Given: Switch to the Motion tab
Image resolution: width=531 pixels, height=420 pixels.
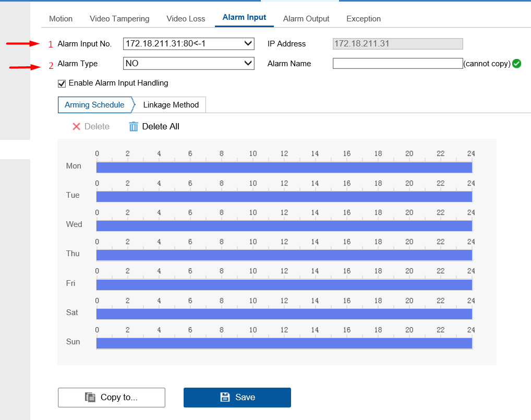Looking at the screenshot, I should [61, 19].
